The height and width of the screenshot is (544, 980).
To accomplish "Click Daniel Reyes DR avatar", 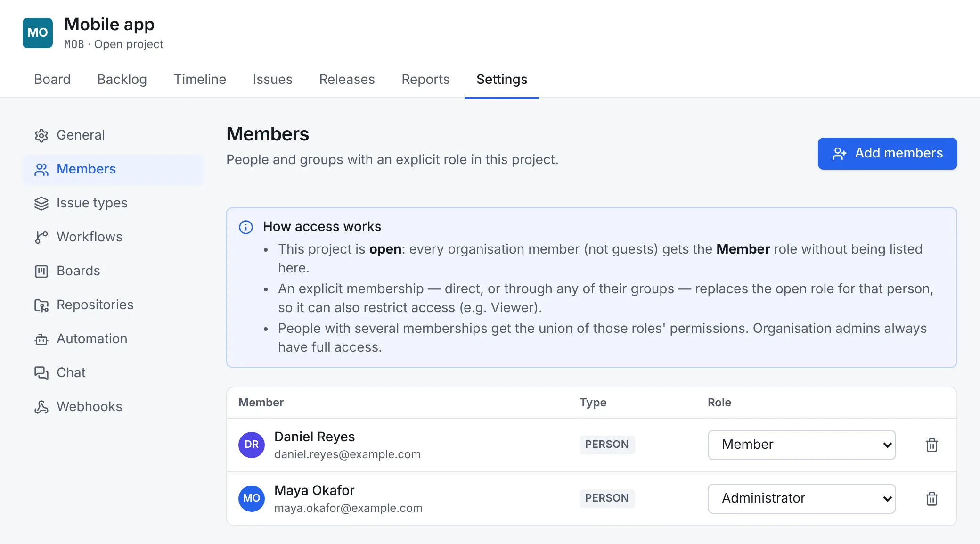I will (252, 445).
